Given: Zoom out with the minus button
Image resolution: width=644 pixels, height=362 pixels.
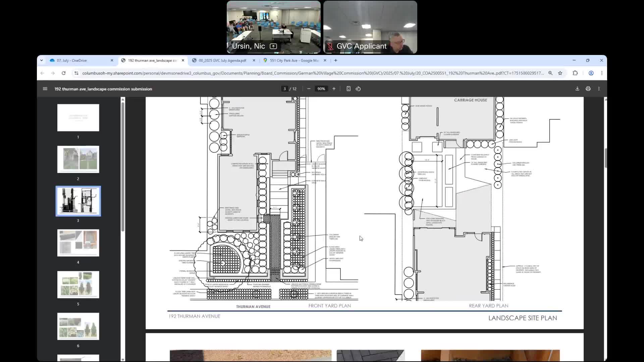Looking at the screenshot, I should 309,89.
